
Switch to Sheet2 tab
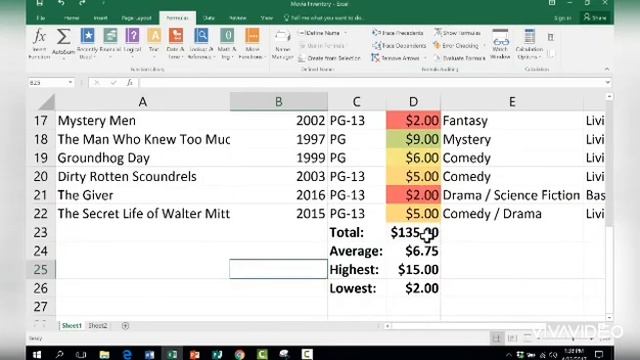tap(98, 326)
